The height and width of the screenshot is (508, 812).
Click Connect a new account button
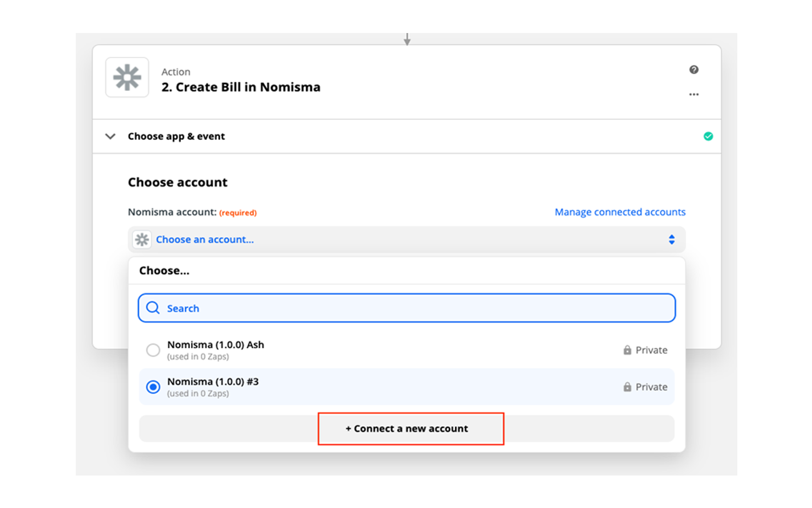(x=407, y=428)
